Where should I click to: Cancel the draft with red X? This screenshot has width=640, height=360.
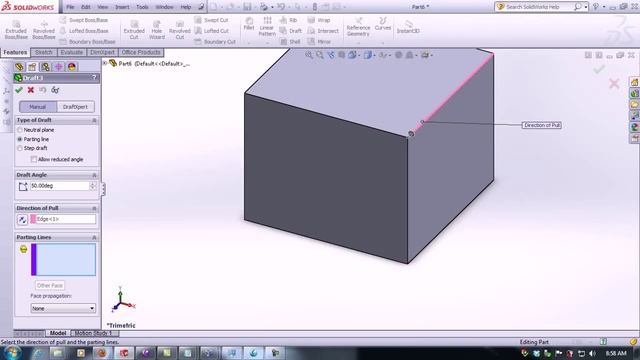point(31,90)
